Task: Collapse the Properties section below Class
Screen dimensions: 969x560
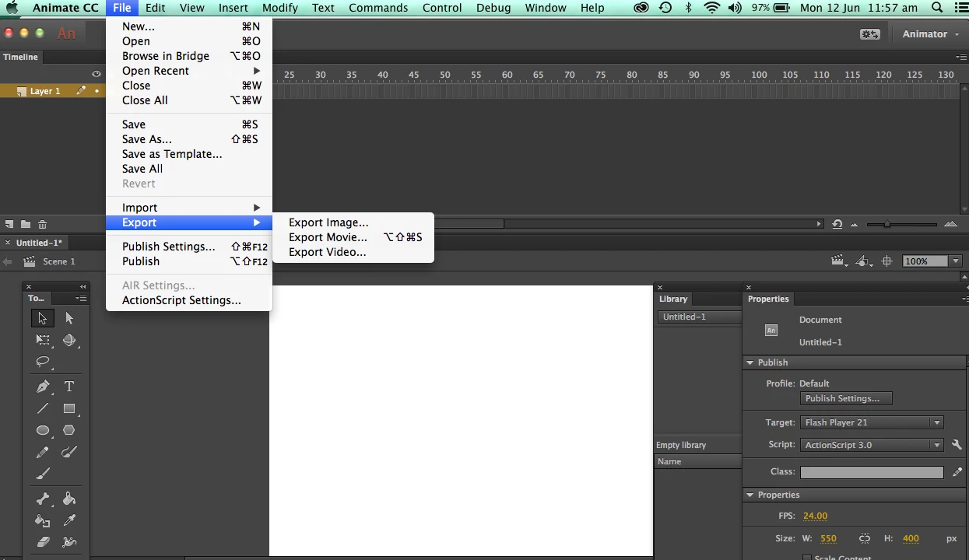Action: click(750, 495)
